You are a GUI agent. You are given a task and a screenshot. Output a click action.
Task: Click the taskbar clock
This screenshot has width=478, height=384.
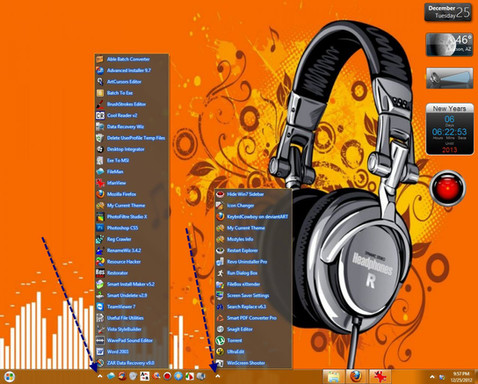coord(461,377)
